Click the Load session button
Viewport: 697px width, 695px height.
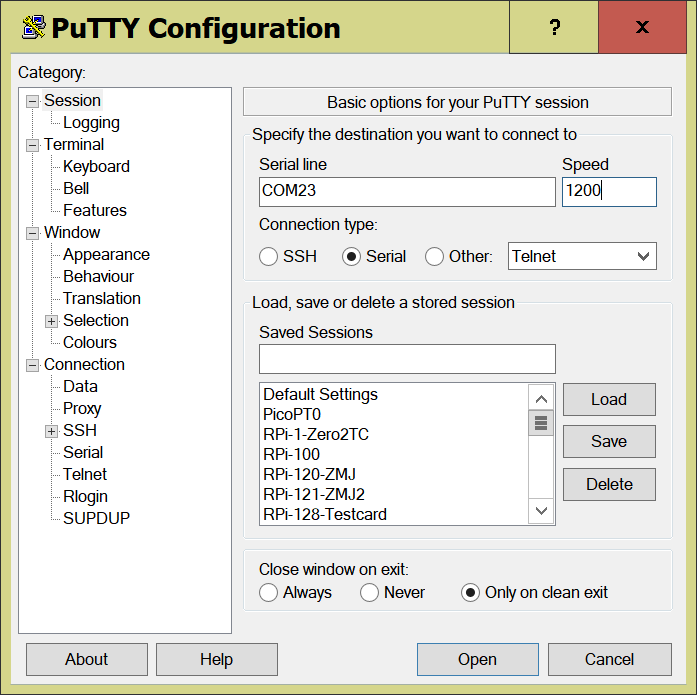point(608,399)
